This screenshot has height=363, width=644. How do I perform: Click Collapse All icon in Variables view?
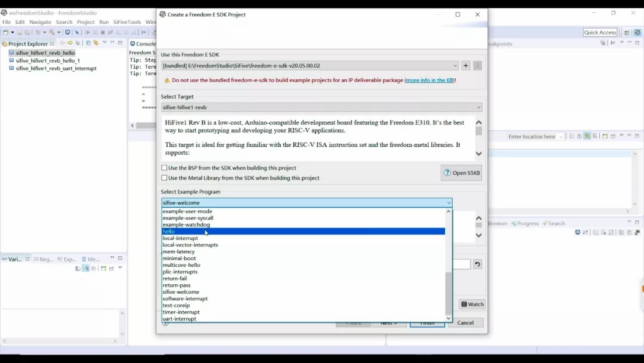94,269
